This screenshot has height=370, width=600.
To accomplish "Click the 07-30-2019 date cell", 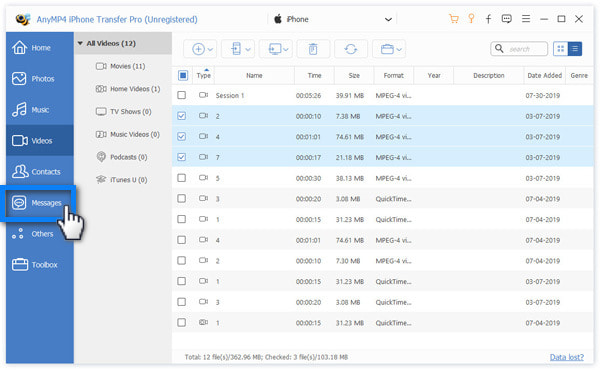I will click(x=543, y=95).
